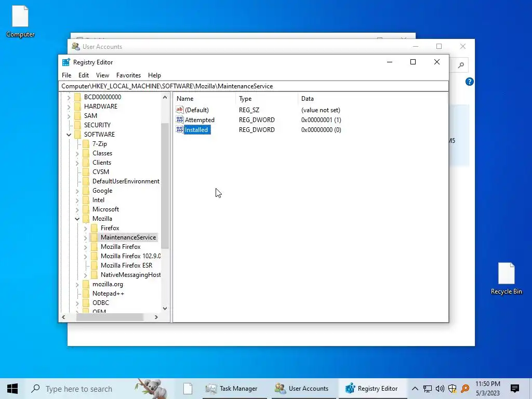The height and width of the screenshot is (399, 532).
Task: Select the ODBC key folder icon
Action: (86, 303)
